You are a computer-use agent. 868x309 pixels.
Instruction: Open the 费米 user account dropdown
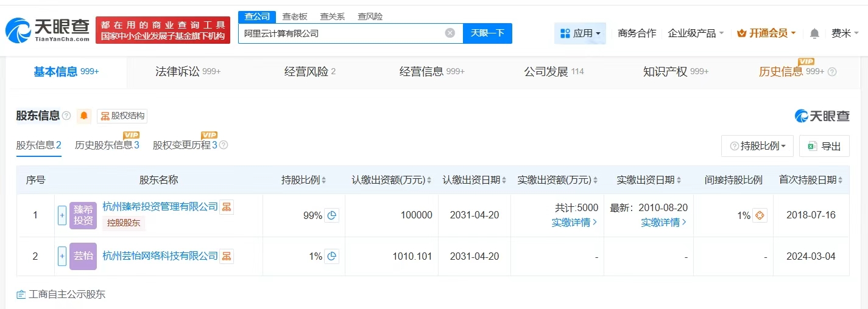[845, 33]
